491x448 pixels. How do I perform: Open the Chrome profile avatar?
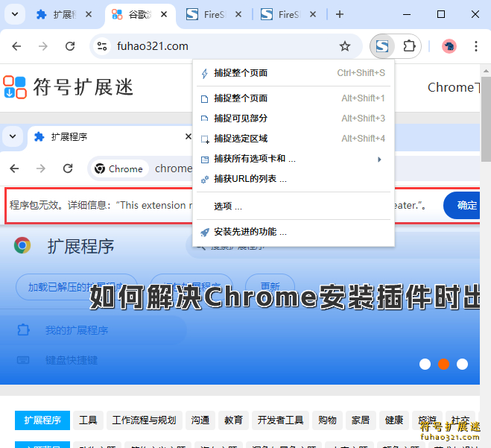(x=449, y=46)
